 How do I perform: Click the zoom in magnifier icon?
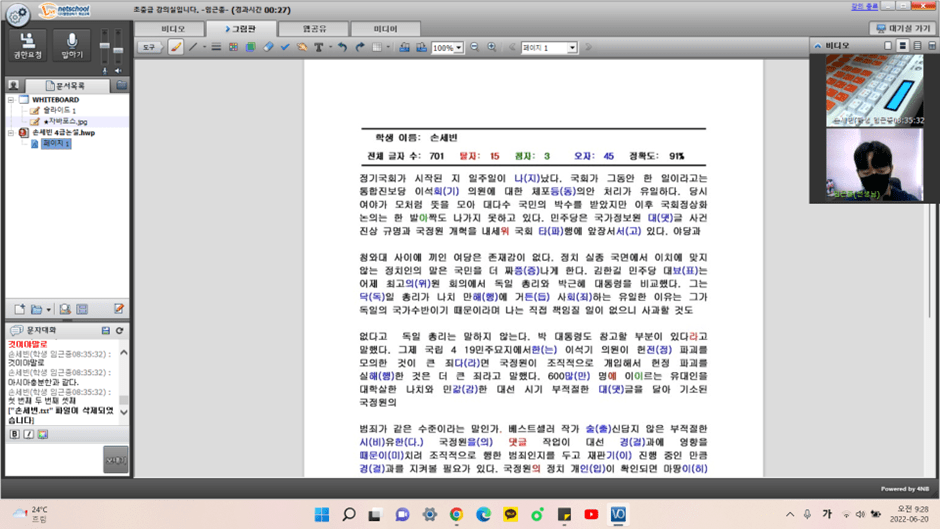(491, 47)
